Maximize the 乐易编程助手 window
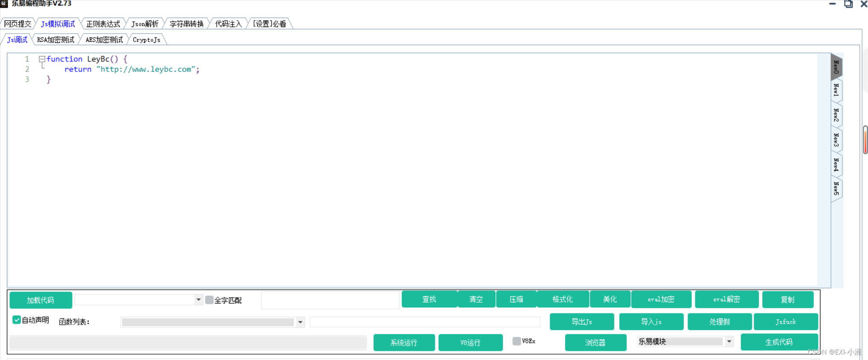868x360 pixels. pos(849,4)
